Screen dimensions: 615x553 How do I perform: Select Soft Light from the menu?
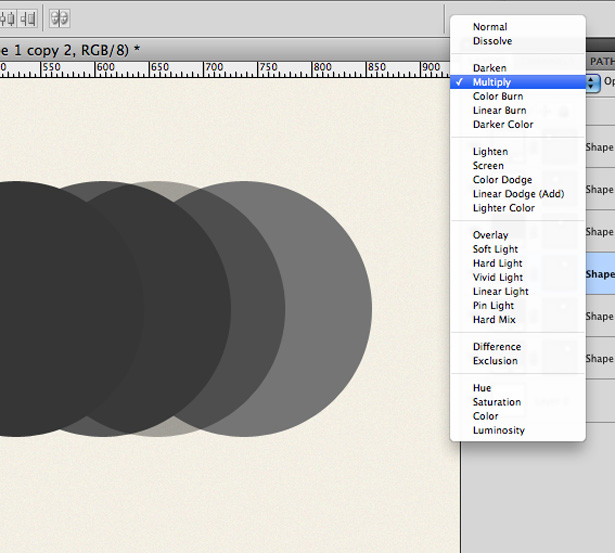click(x=495, y=249)
